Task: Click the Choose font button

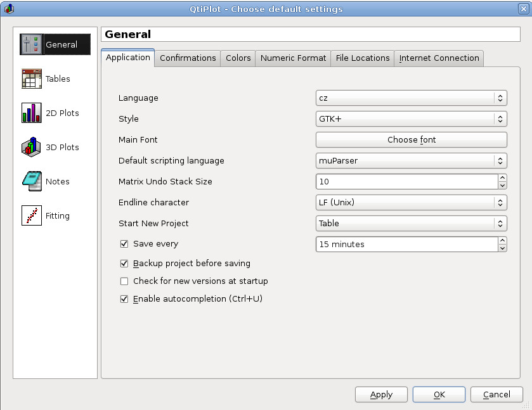Action: (412, 139)
